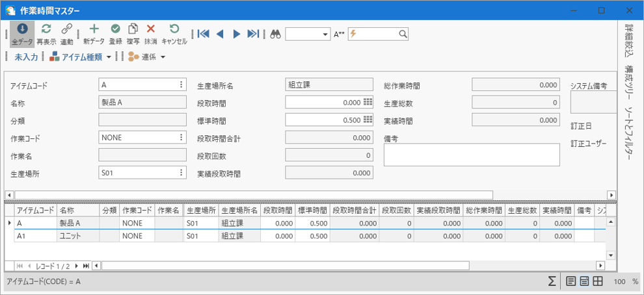Screen dimensions: 644x295
Task: Click the 未入力 button
Action: (26, 57)
